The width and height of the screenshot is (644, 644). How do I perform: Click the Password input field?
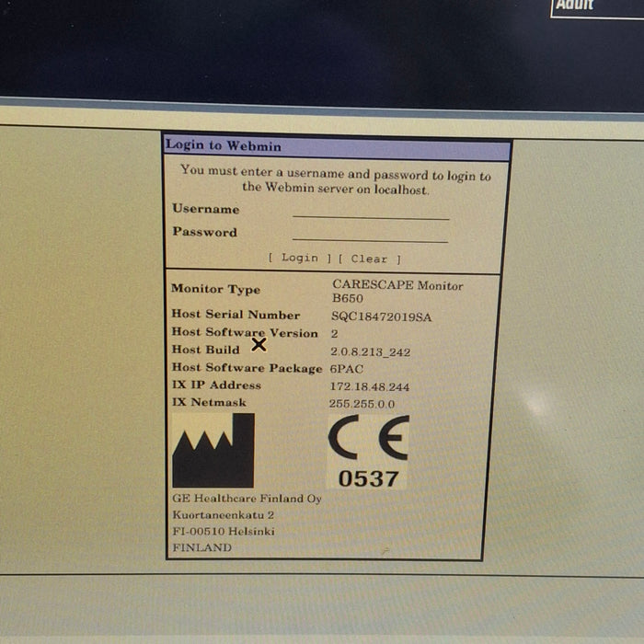[370, 234]
